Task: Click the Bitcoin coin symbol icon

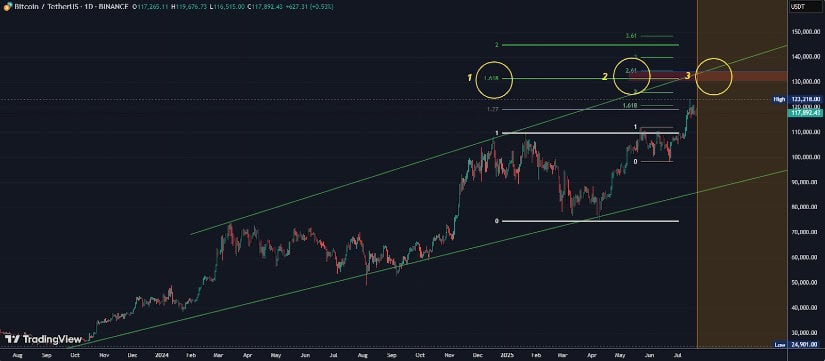Action: [x=8, y=6]
